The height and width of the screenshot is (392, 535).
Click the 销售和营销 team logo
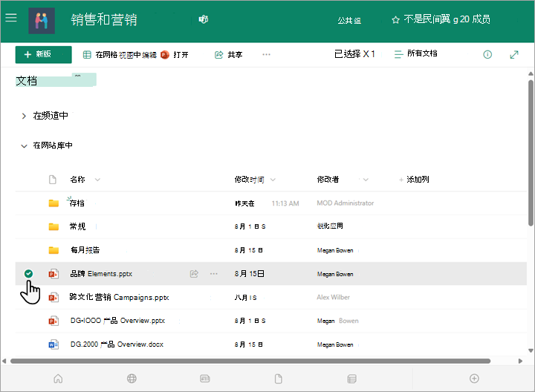[42, 21]
